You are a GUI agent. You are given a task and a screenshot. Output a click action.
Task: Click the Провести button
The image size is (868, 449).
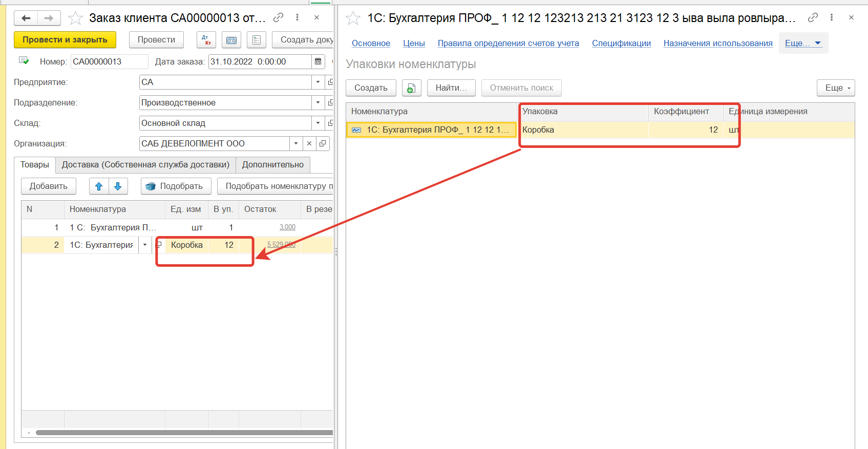tap(156, 40)
